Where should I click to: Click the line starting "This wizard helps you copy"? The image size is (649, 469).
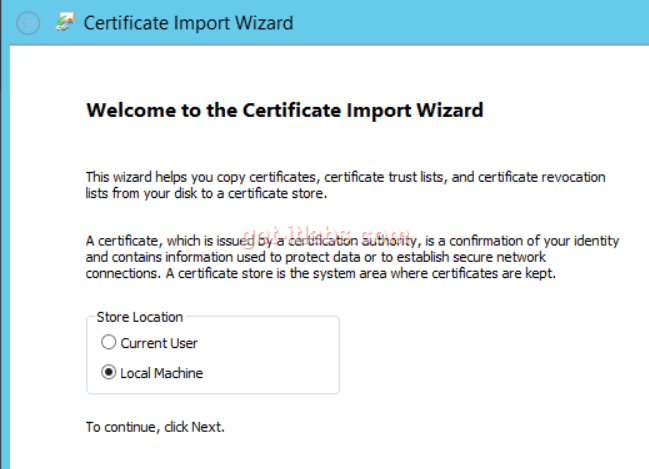[345, 177]
